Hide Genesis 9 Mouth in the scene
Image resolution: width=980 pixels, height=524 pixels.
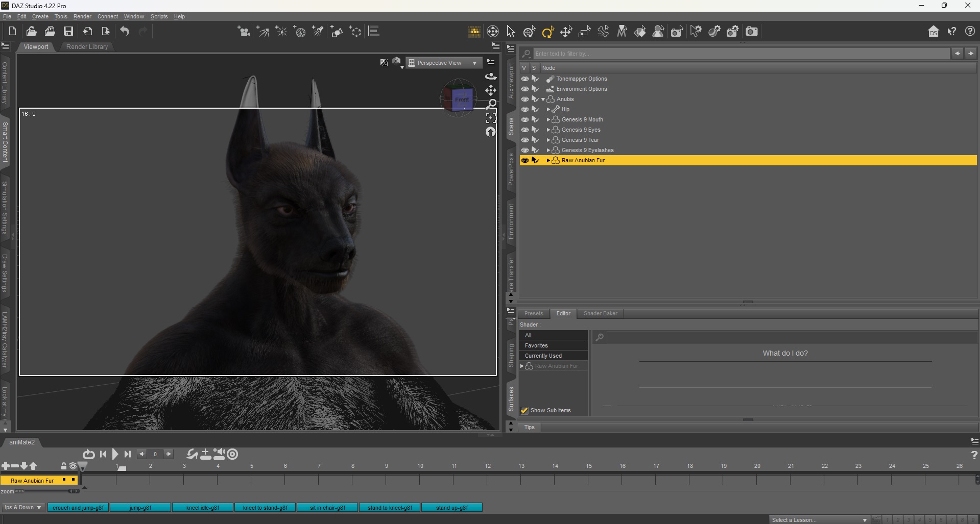coord(525,119)
